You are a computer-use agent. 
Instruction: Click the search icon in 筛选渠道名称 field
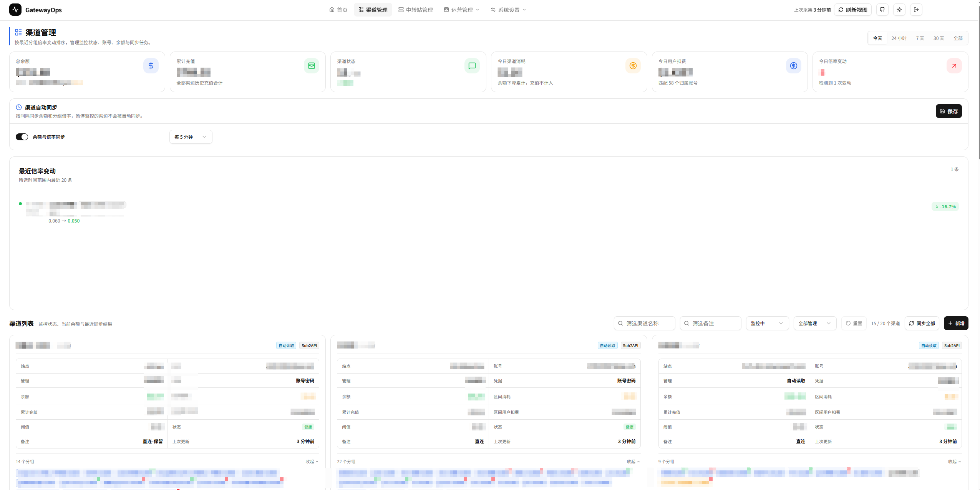click(x=620, y=323)
